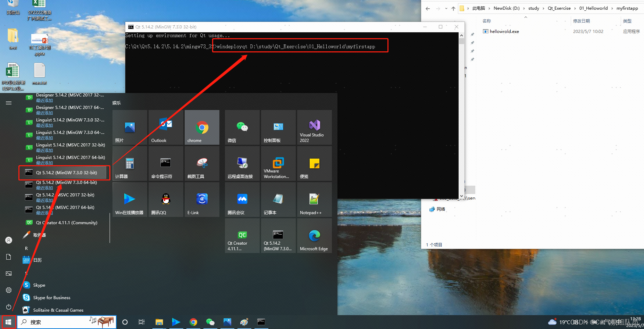Open File Explorer from the taskbar
The width and height of the screenshot is (644, 329).
click(x=159, y=322)
